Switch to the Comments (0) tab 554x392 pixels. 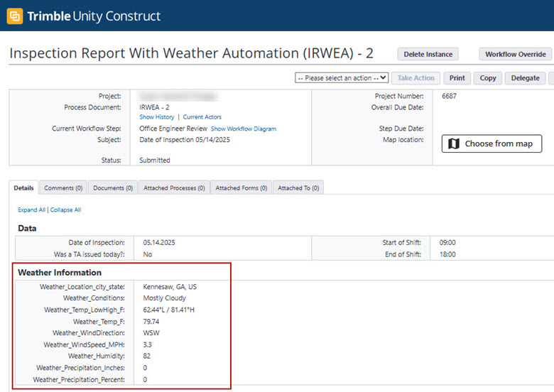pyautogui.click(x=63, y=188)
